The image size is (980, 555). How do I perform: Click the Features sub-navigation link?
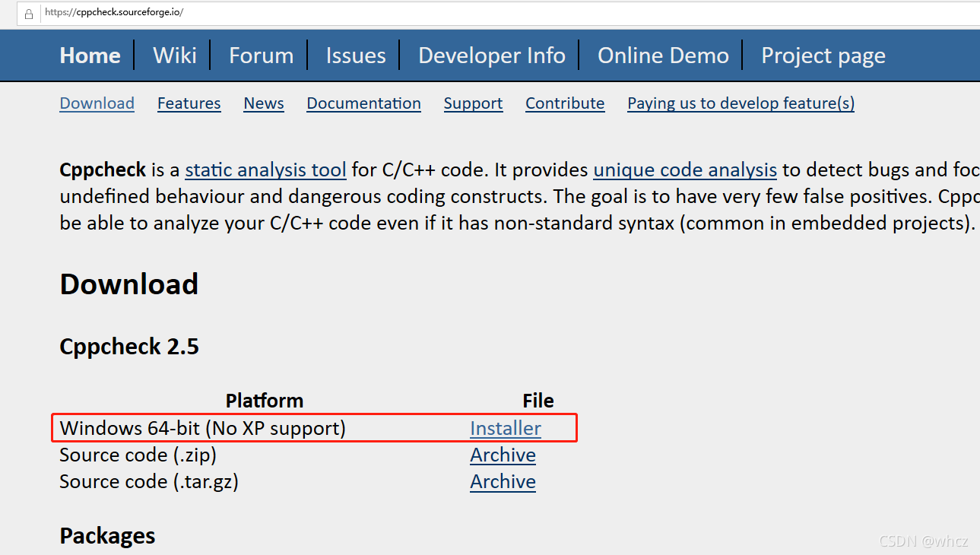[189, 103]
